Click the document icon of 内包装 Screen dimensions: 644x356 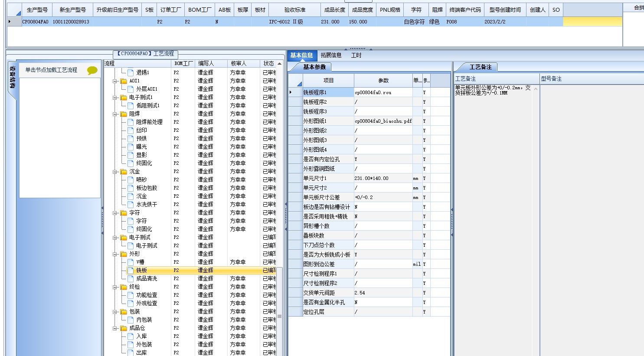[x=131, y=320]
